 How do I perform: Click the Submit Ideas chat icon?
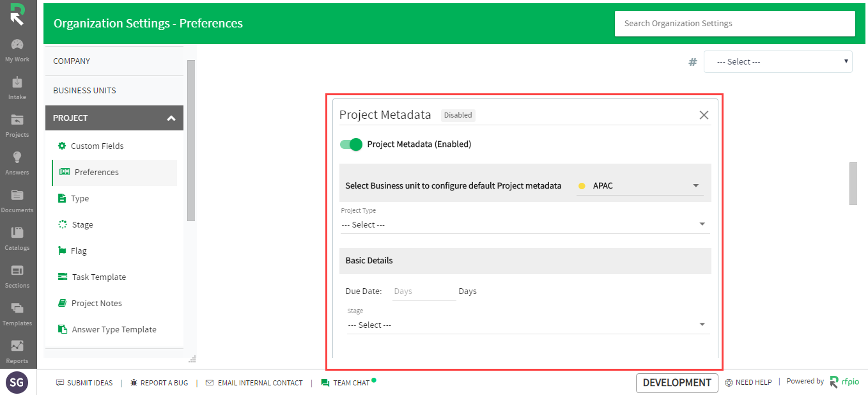(x=60, y=383)
